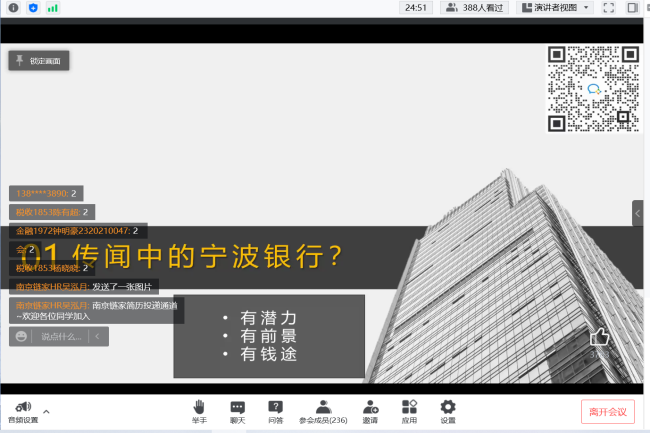Click the raise hand (举手) icon
The width and height of the screenshot is (650, 433).
pyautogui.click(x=199, y=410)
